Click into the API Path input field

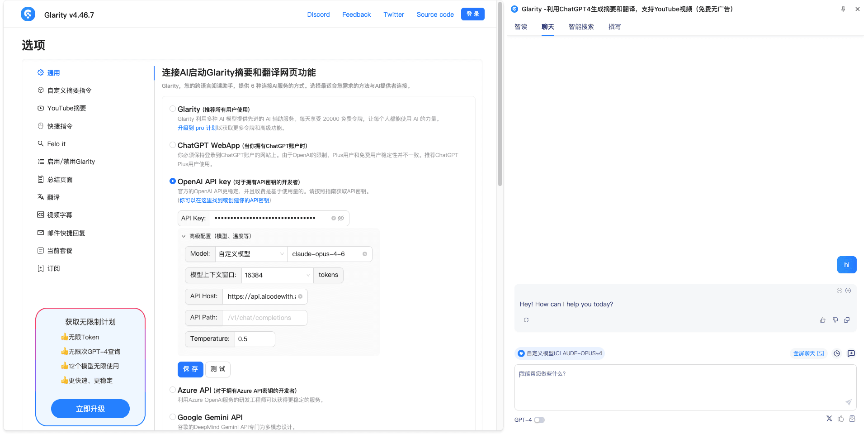[264, 318]
